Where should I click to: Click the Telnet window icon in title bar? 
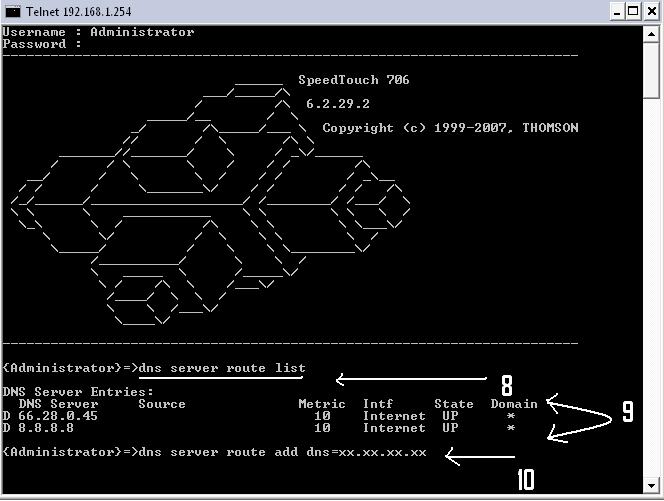tap(12, 11)
